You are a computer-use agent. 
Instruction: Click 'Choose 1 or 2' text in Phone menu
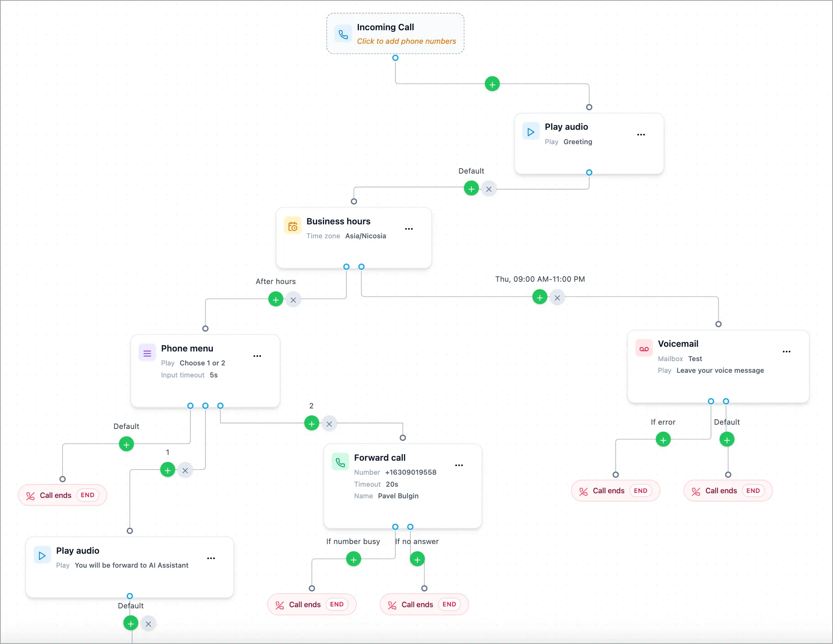click(x=202, y=363)
